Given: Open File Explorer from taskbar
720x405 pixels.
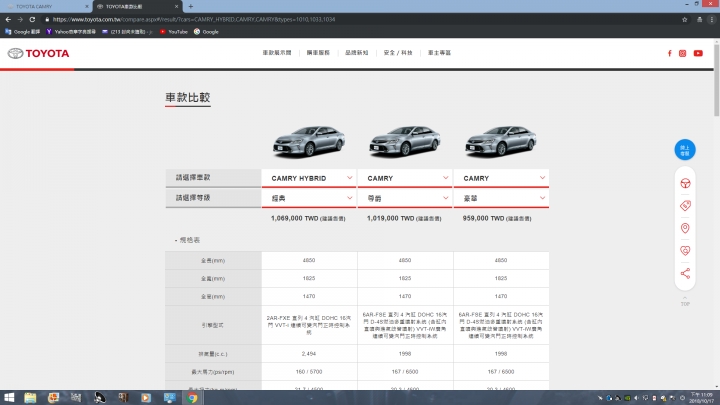Looking at the screenshot, I should [x=30, y=398].
